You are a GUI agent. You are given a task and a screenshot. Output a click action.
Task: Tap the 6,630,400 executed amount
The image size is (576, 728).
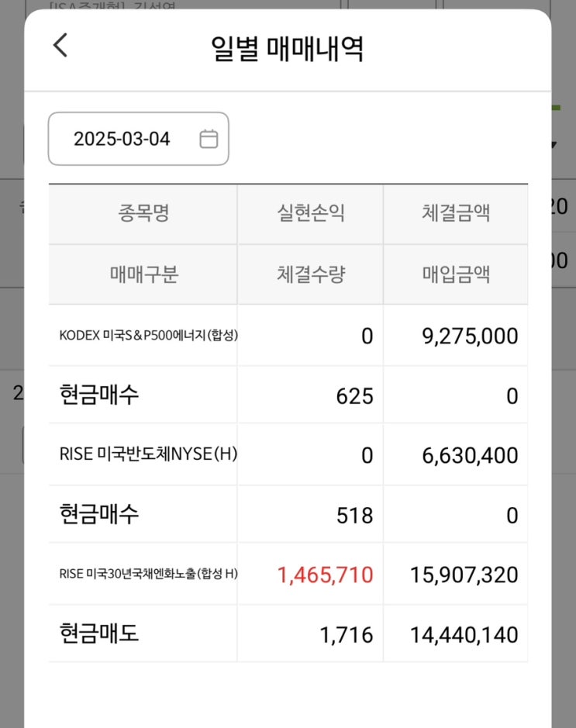[470, 455]
